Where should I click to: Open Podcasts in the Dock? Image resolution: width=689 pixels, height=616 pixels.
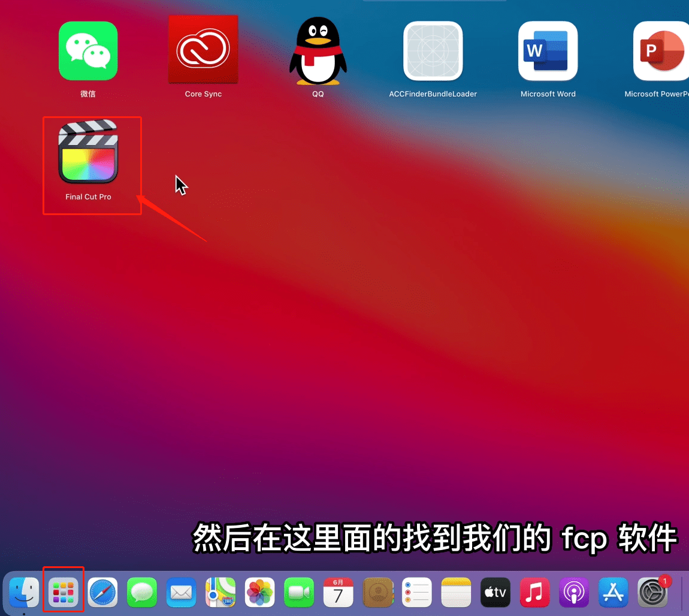click(x=574, y=592)
